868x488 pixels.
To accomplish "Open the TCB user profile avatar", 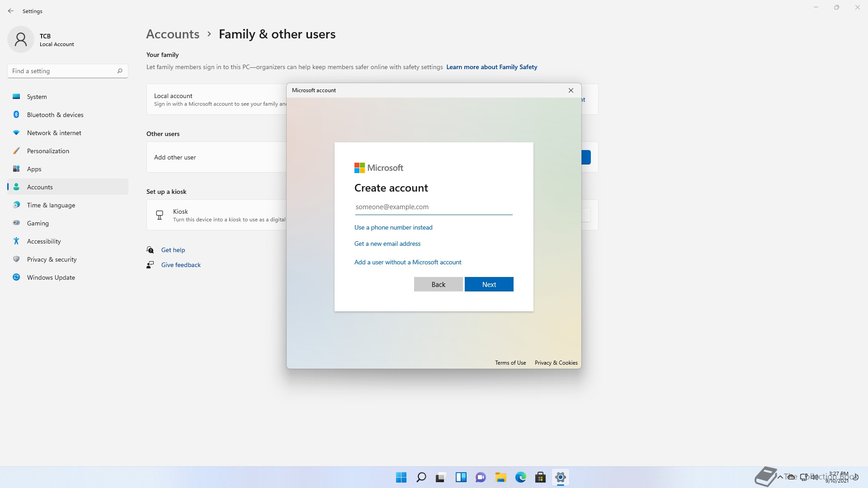I will coord(21,39).
